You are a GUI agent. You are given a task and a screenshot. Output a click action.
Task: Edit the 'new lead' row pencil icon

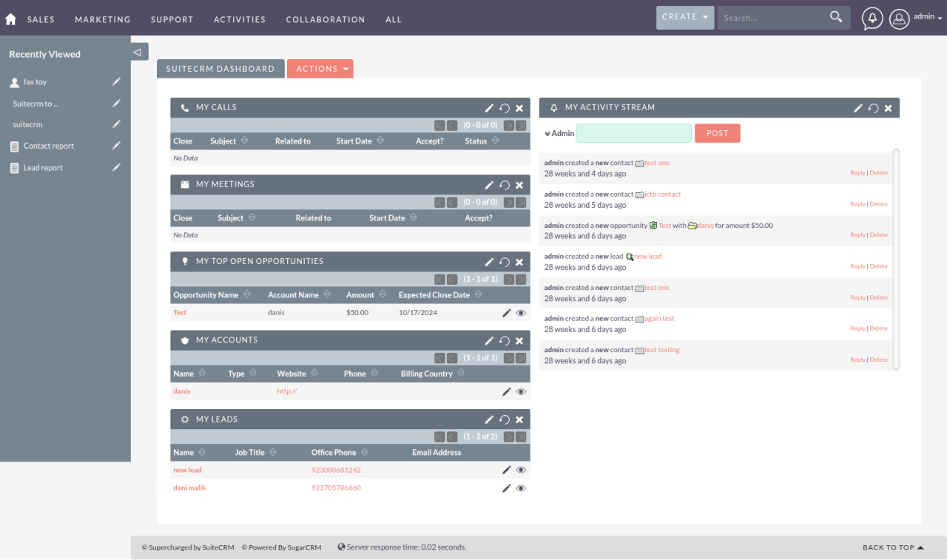(x=507, y=470)
